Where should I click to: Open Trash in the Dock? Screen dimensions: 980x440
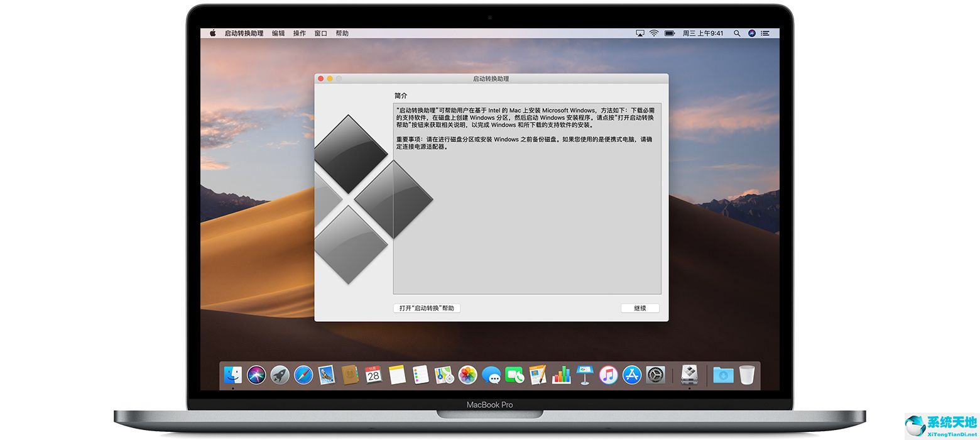coord(747,375)
